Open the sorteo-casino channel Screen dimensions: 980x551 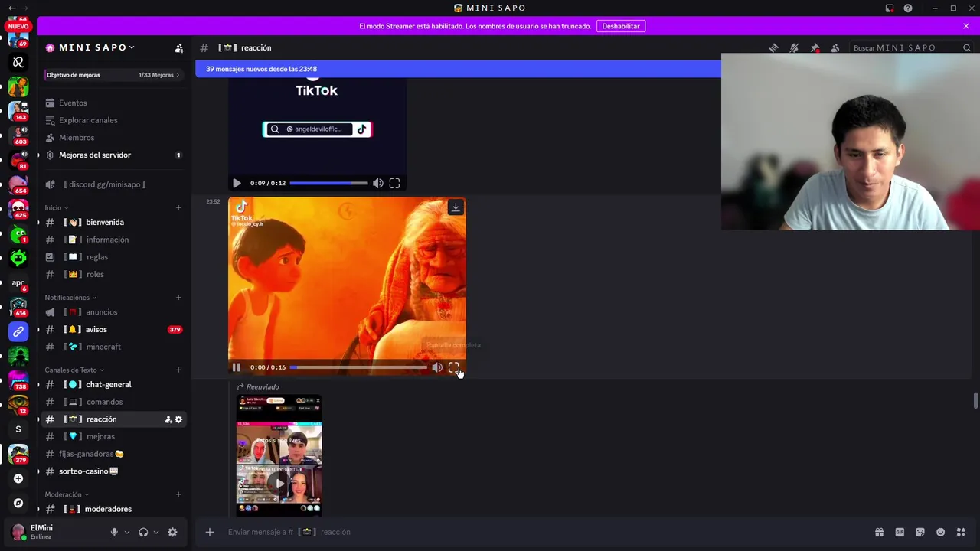(113, 471)
